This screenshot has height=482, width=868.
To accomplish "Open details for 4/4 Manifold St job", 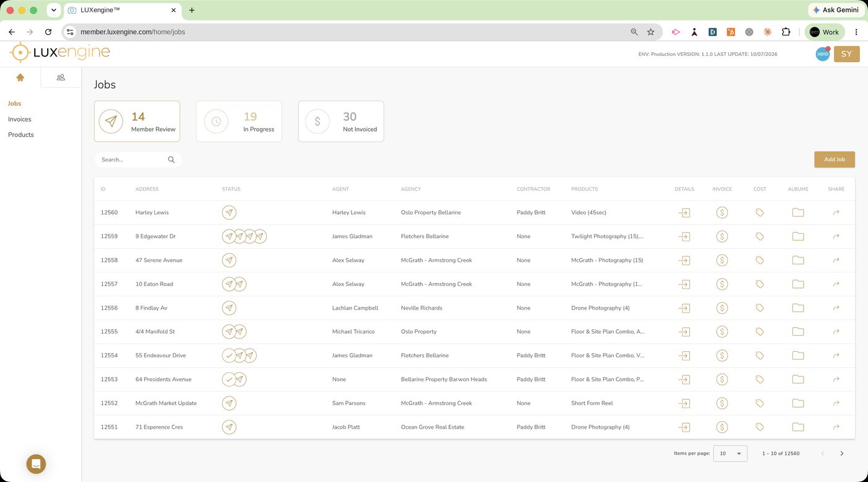I will (684, 332).
